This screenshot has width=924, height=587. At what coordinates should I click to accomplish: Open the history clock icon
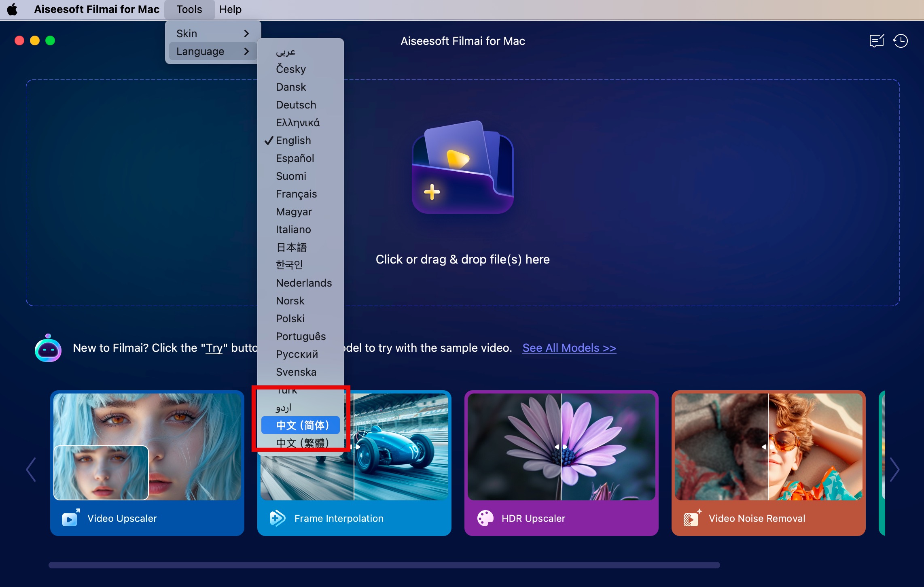coord(901,41)
